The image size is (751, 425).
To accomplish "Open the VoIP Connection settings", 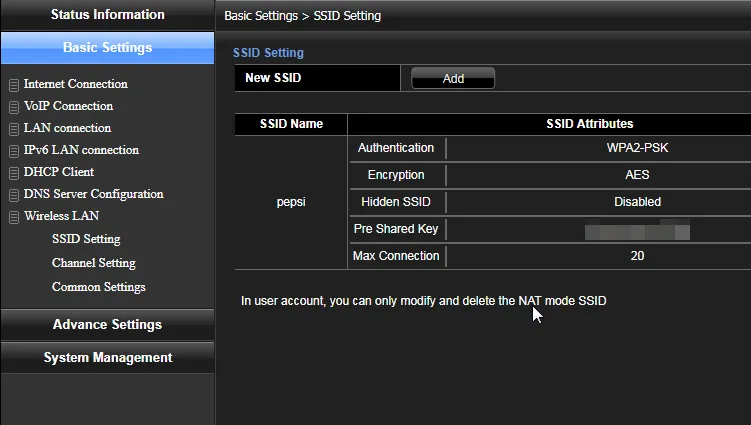I will click(68, 106).
